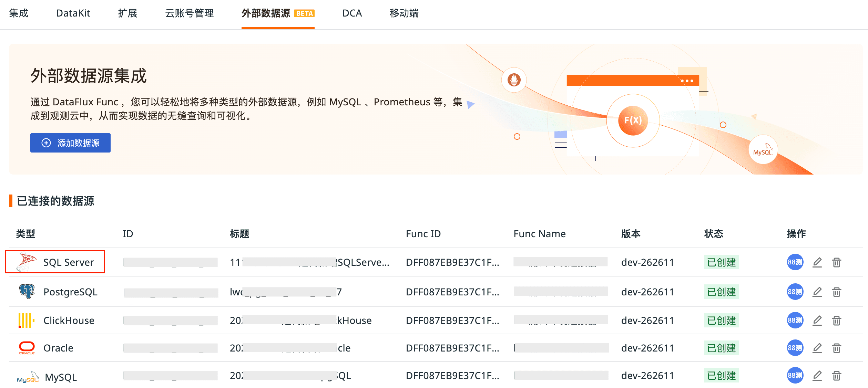Viewport: 868px width, 388px height.
Task: Click the edit pencil for SQL Server row
Action: tap(817, 262)
